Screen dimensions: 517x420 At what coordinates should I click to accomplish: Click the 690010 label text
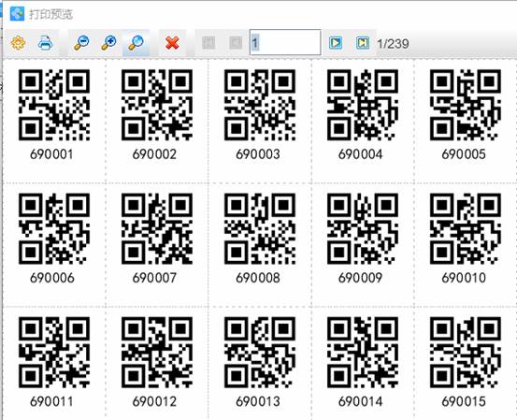(464, 278)
